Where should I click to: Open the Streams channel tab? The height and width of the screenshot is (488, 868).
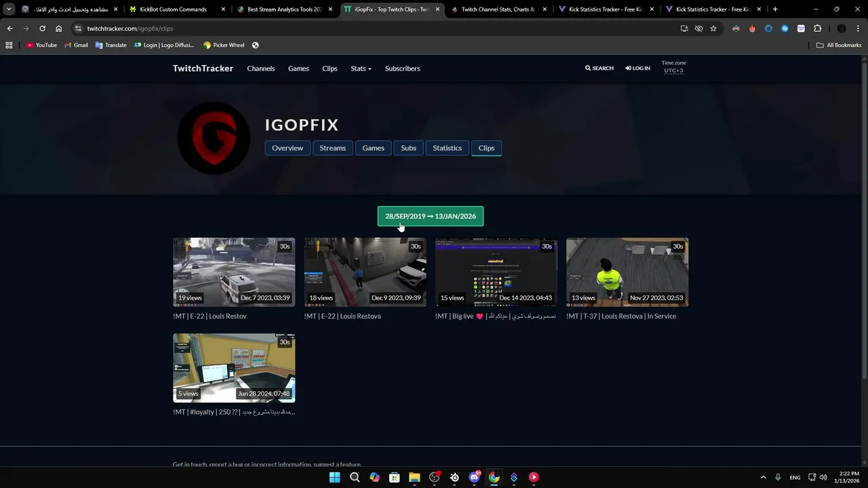coord(333,148)
